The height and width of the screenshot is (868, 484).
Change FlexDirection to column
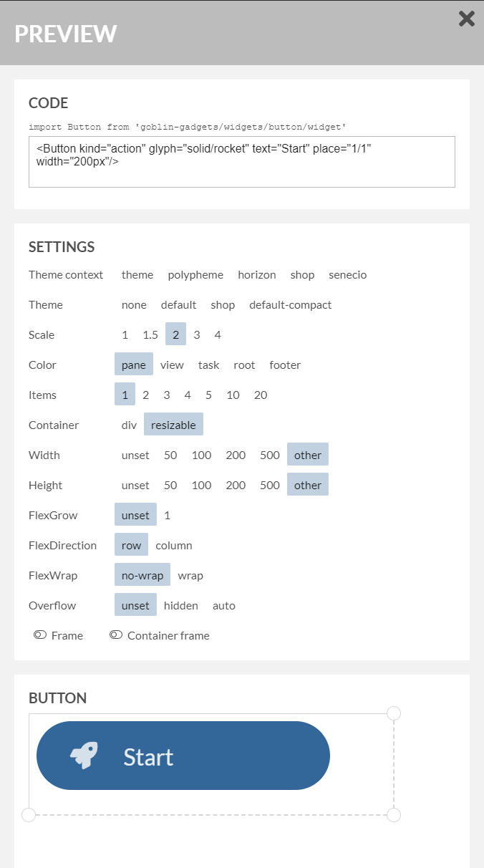tap(174, 546)
